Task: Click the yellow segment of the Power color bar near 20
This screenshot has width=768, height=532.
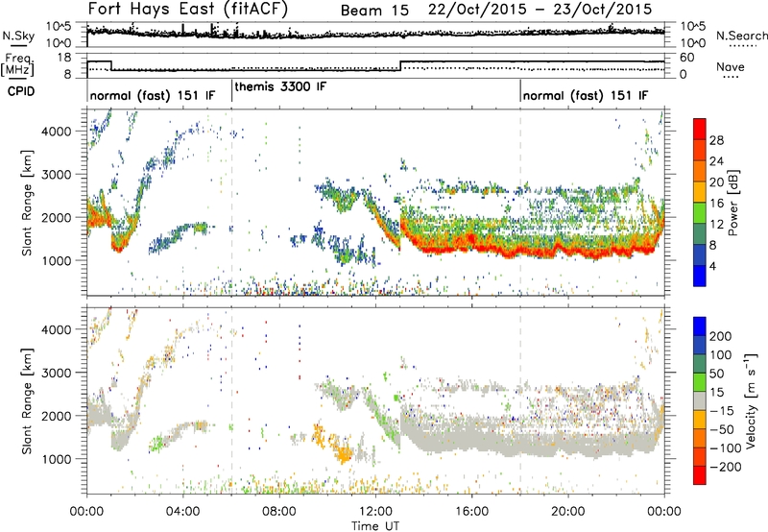Action: (700, 191)
